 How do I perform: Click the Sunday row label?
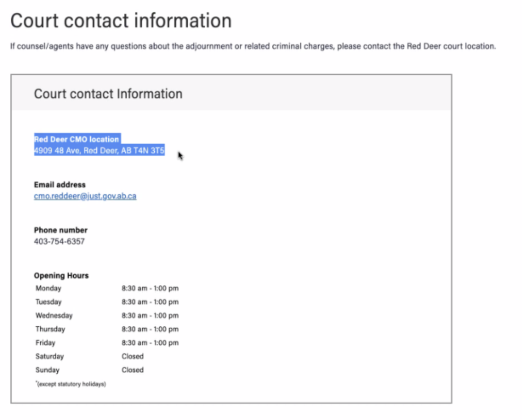point(46,370)
